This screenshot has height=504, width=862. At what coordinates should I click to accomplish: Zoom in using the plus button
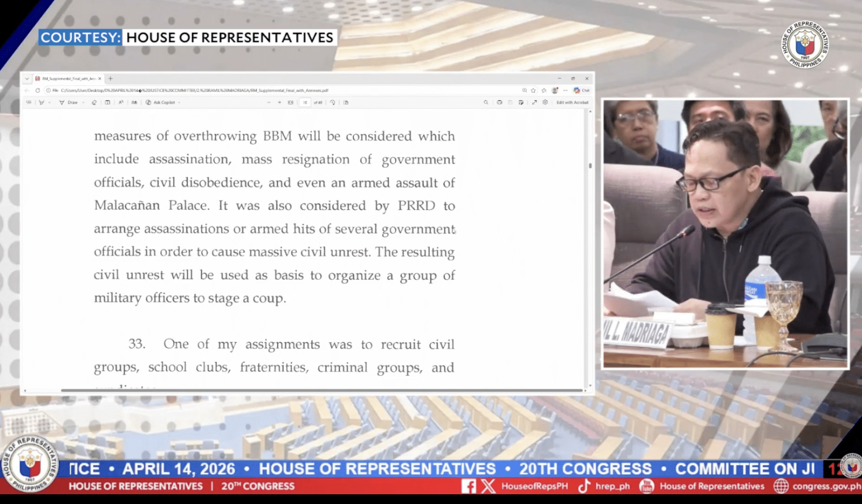pyautogui.click(x=280, y=102)
